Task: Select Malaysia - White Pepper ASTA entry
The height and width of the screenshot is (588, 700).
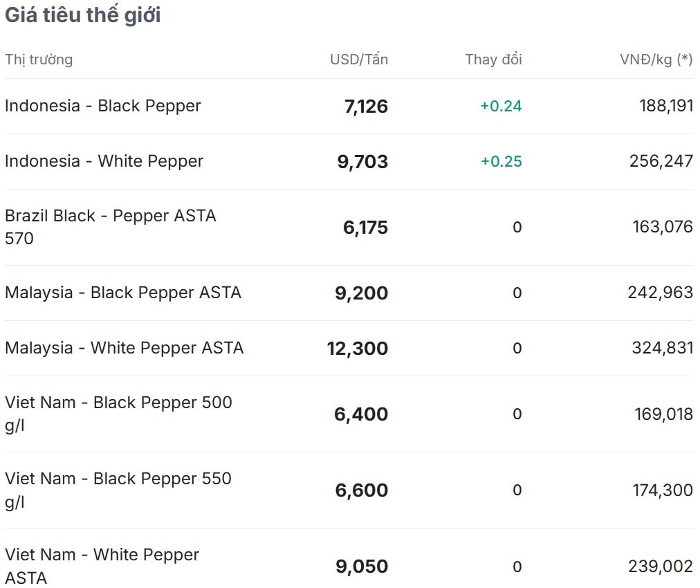Action: click(125, 348)
